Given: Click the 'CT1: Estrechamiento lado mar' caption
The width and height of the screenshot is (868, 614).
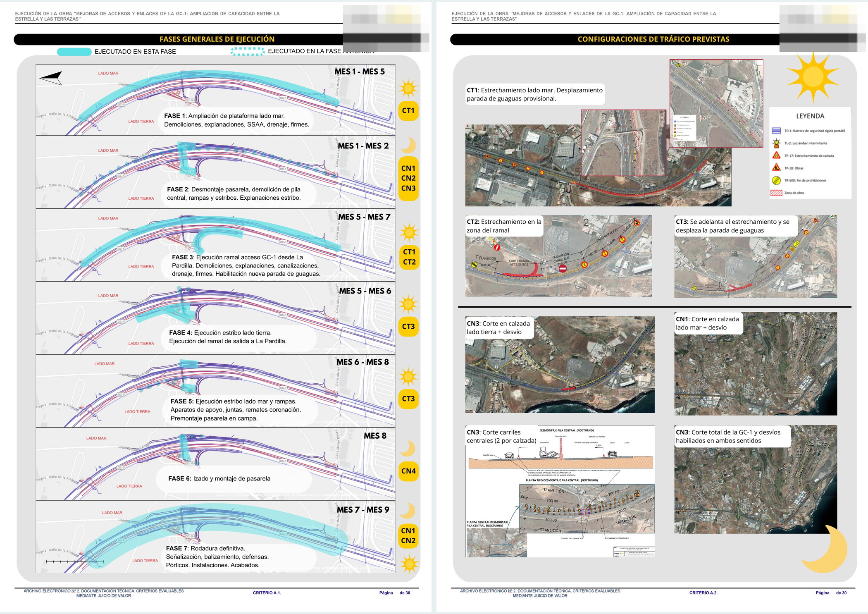Looking at the screenshot, I should (535, 94).
